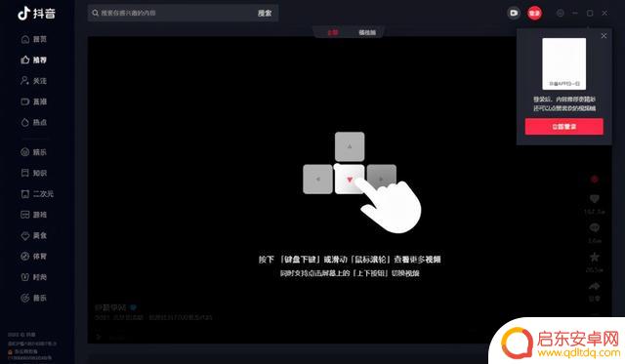
Task: Open comments with the speech bubble icon
Action: (x=595, y=227)
